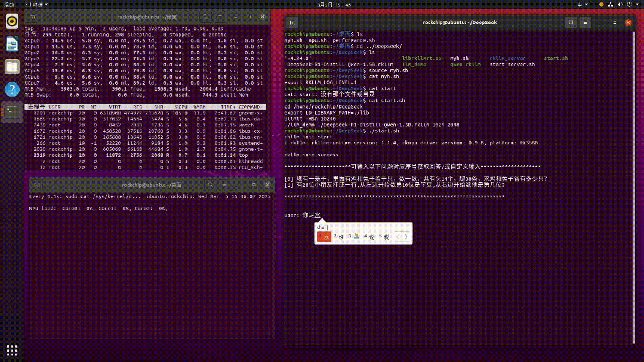Select candidate 水 in the input popup
The image size is (644, 362).
tap(326, 237)
